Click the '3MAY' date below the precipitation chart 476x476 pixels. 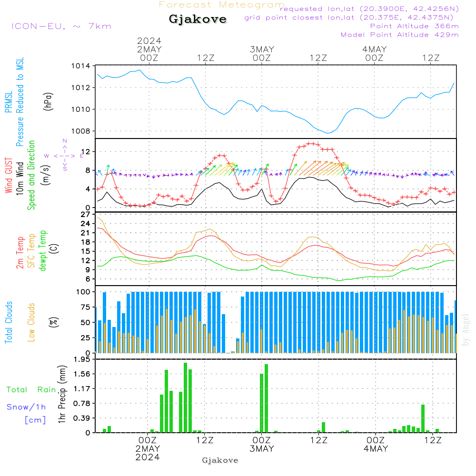click(x=262, y=449)
